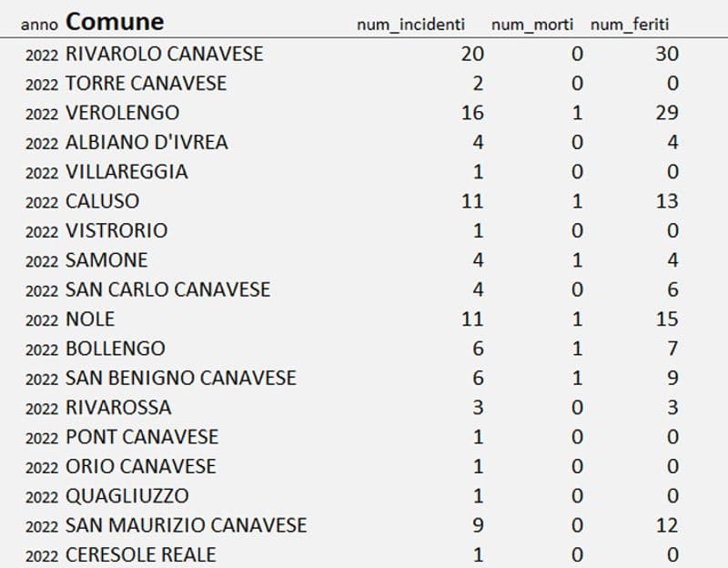The image size is (728, 568).
Task: Click the Comune column header
Action: tap(115, 22)
